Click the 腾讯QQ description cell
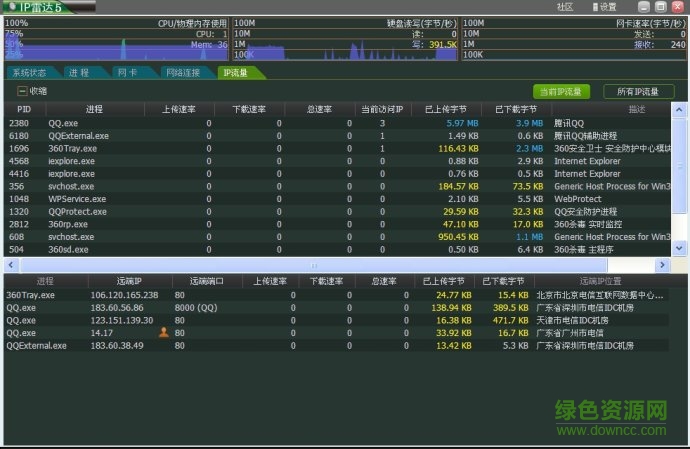 point(569,123)
